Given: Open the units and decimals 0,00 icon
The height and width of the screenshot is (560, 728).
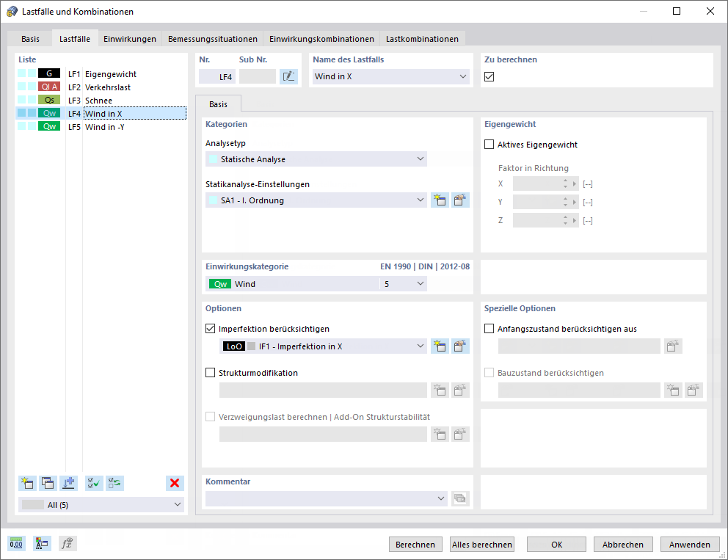Looking at the screenshot, I should pyautogui.click(x=16, y=543).
